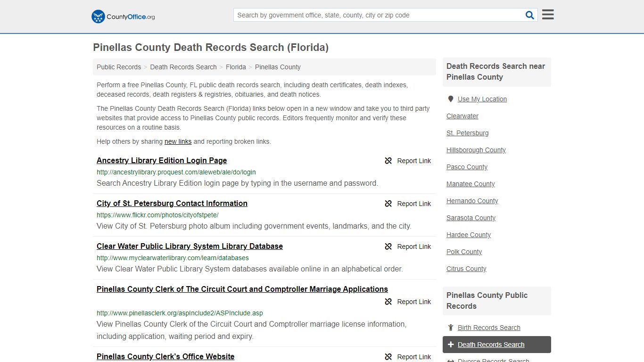The width and height of the screenshot is (644, 362).
Task: Open the pinellasclerk.org ASPInclude URL
Action: [x=180, y=313]
